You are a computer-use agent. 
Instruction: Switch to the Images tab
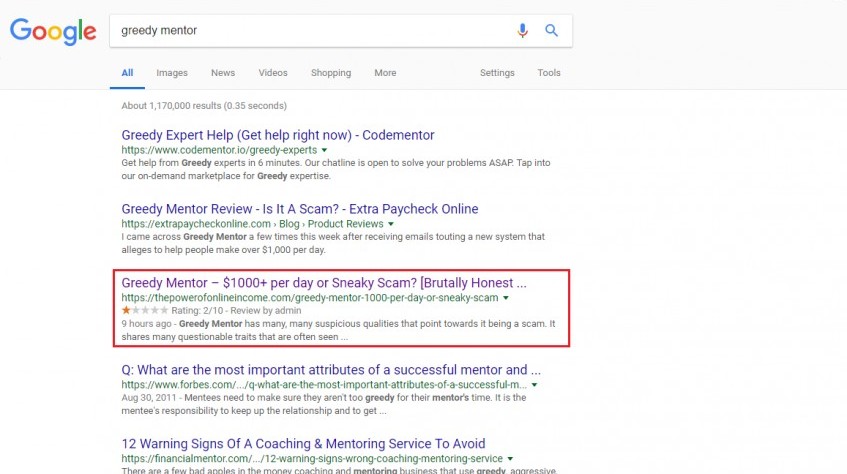[172, 72]
